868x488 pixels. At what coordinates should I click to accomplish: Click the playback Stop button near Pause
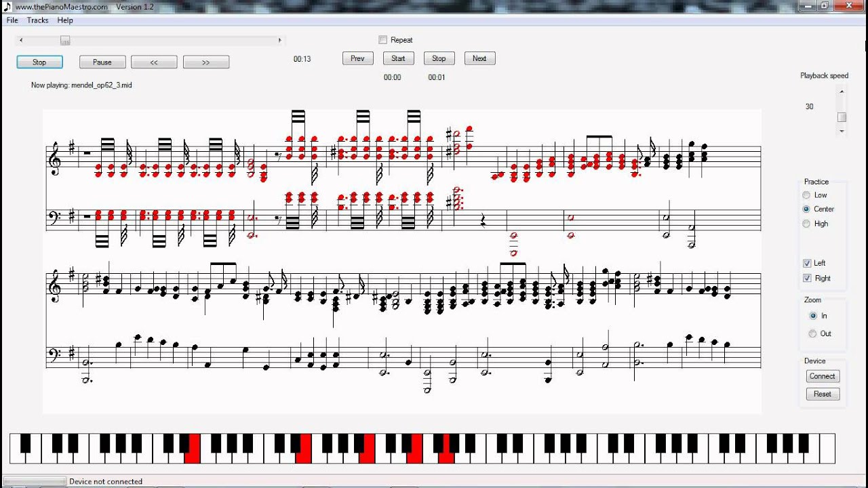pos(39,62)
